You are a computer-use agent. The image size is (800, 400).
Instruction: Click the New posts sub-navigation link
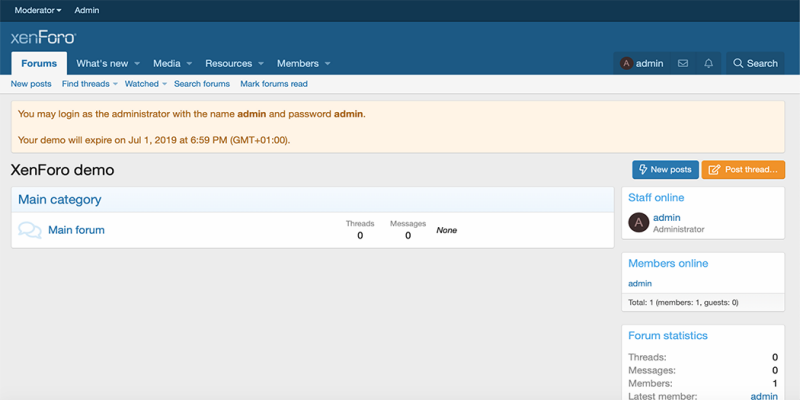pyautogui.click(x=31, y=84)
